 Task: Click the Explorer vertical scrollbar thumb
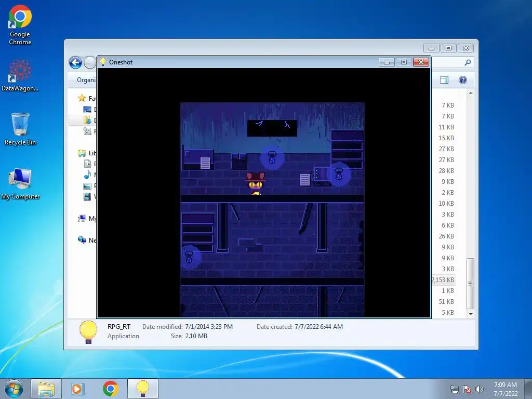point(470,284)
